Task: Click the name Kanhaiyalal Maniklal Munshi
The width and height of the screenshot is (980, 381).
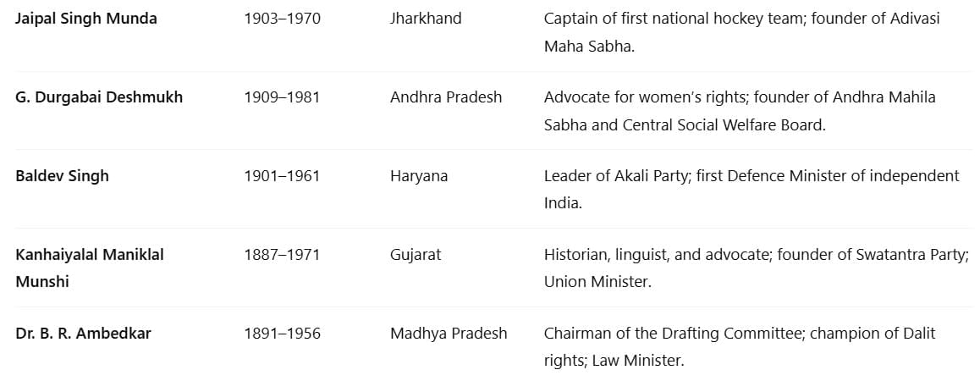Action: 90,268
